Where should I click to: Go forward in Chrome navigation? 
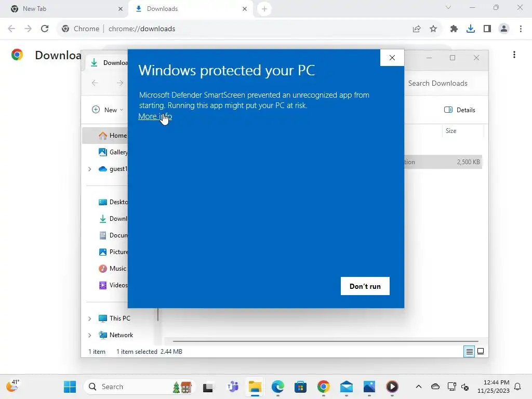pyautogui.click(x=28, y=29)
